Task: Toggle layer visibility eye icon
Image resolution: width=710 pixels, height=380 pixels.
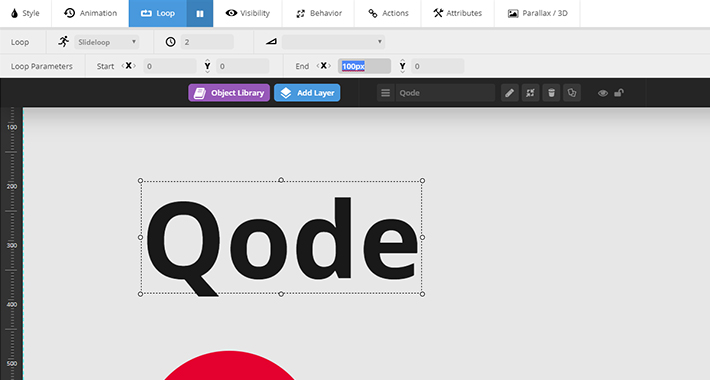Action: tap(603, 93)
